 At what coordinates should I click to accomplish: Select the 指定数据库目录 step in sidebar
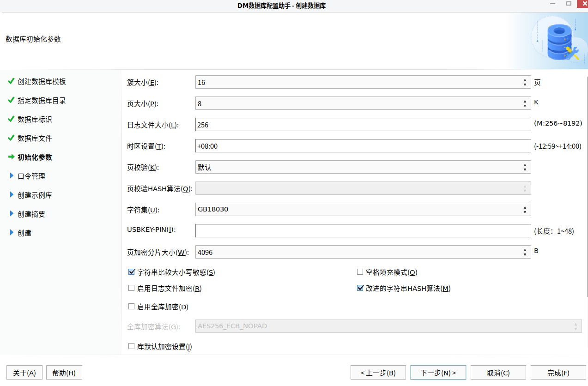42,101
